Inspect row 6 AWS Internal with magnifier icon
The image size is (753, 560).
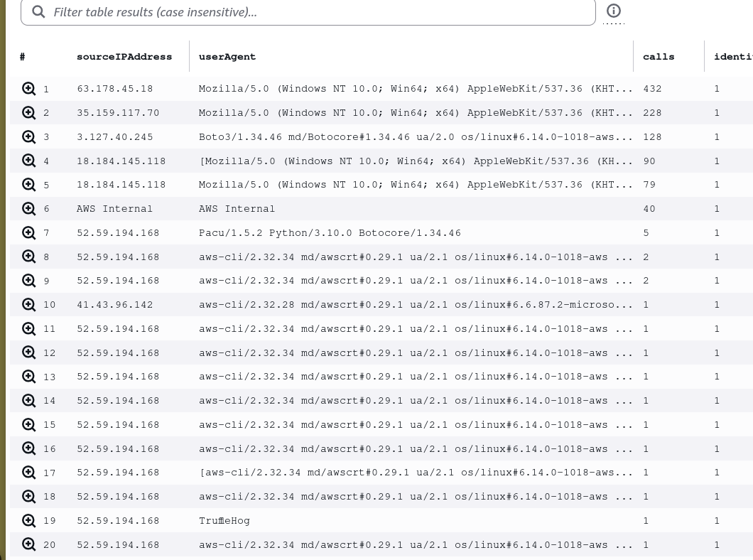point(29,209)
